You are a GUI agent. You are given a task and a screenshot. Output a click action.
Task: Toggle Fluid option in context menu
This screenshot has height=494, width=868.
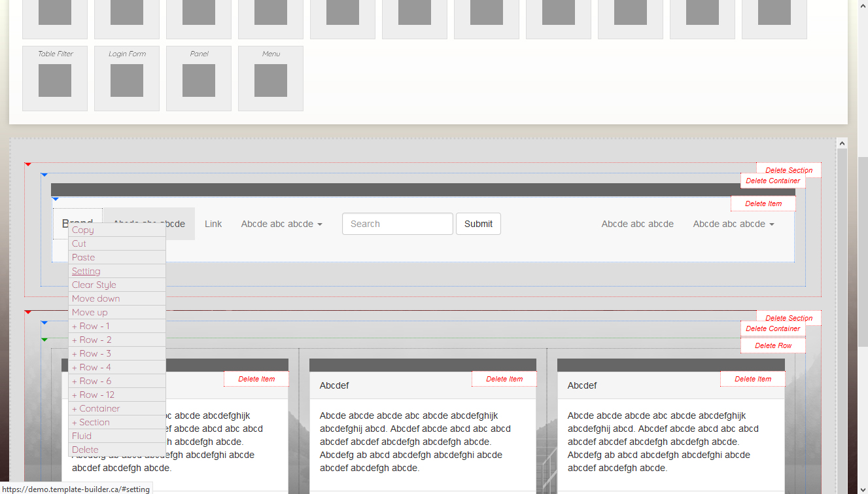click(x=82, y=436)
